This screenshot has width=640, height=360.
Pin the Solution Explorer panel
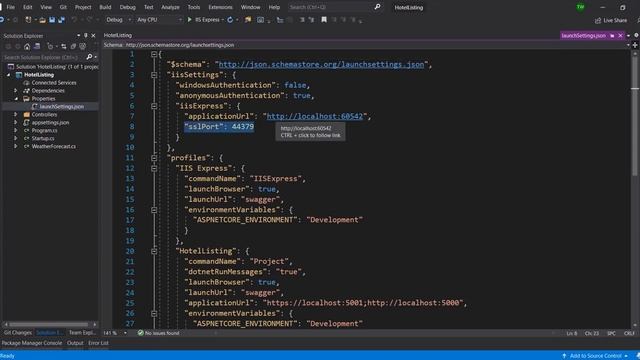[x=86, y=36]
